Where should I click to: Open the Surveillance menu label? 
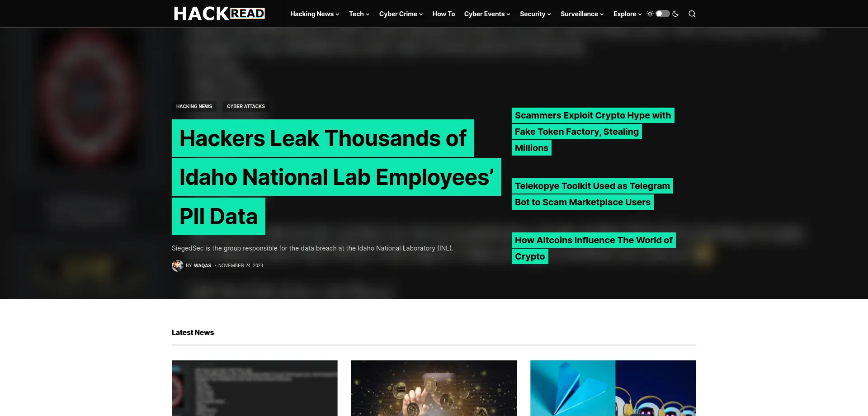[579, 14]
